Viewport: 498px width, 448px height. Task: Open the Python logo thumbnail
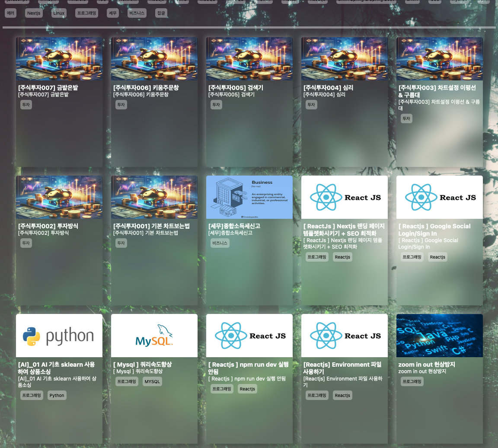tap(59, 336)
